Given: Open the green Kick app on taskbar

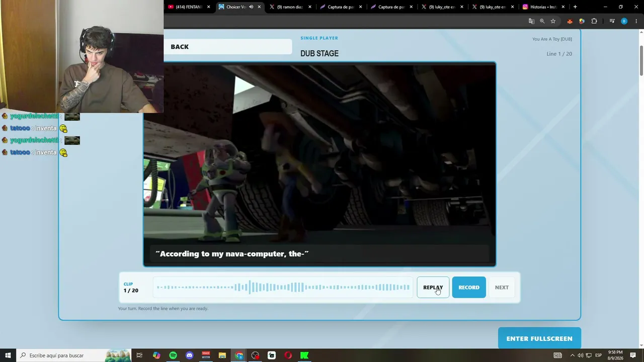Looking at the screenshot, I should coord(304,355).
